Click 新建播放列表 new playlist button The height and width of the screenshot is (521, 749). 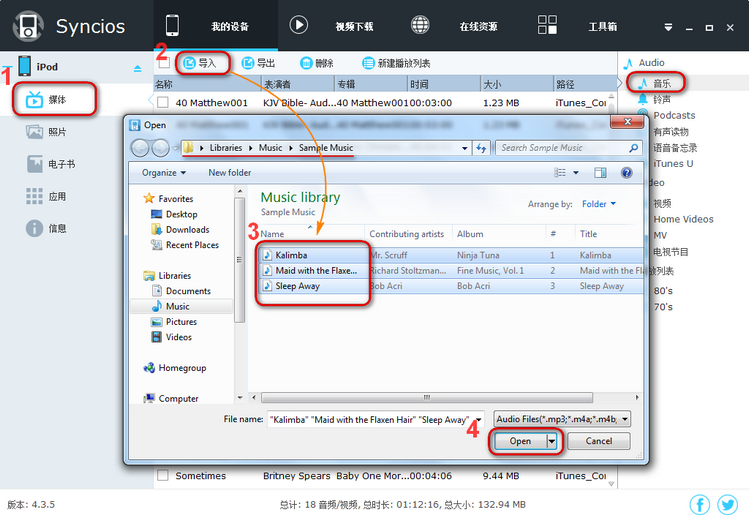396,63
